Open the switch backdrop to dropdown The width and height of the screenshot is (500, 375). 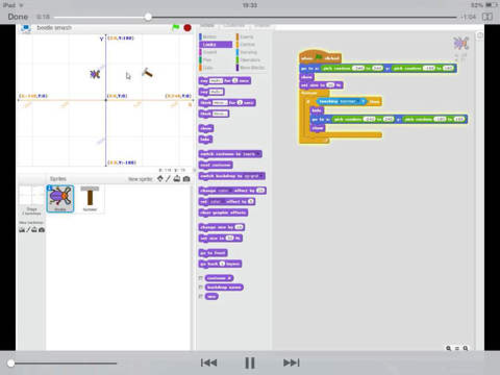[x=261, y=176]
